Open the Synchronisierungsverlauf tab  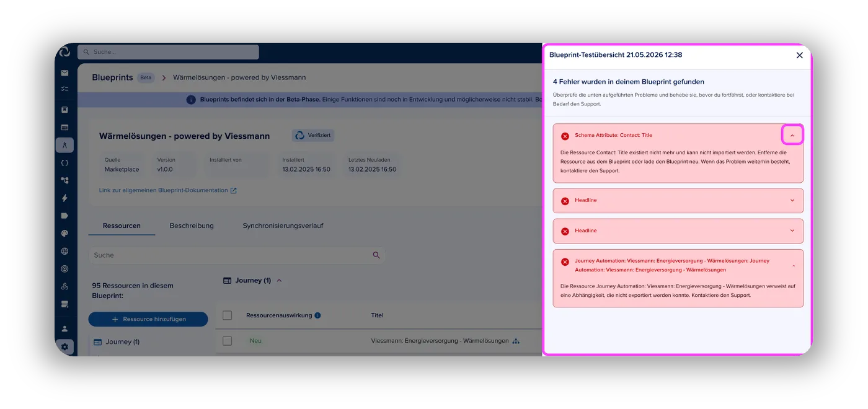(x=283, y=226)
